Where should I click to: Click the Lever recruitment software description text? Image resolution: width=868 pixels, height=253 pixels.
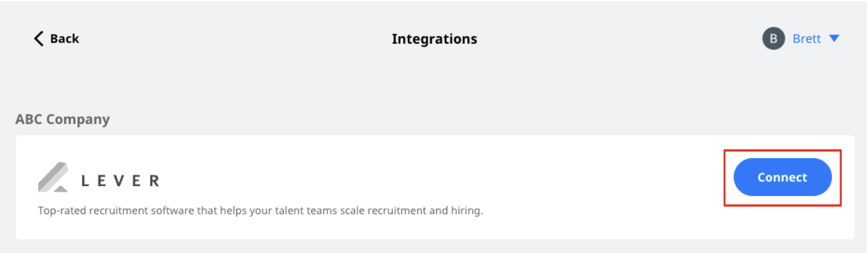pyautogui.click(x=260, y=210)
